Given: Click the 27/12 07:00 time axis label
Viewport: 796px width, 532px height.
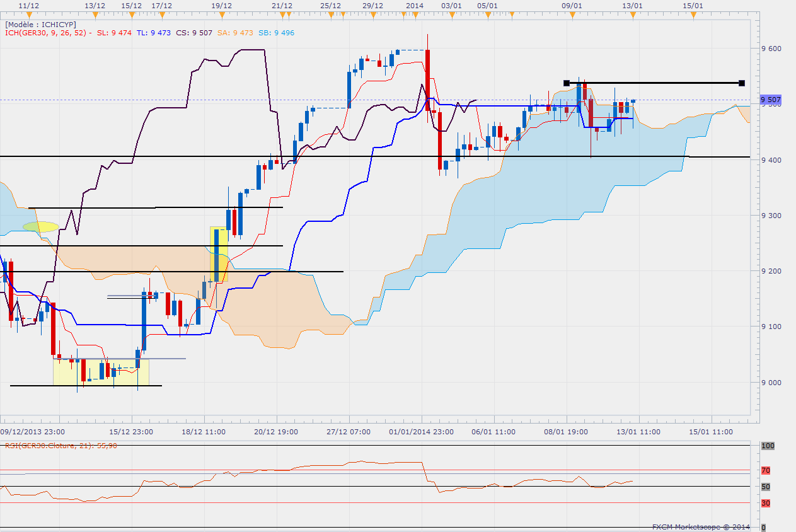Looking at the screenshot, I should pos(349,432).
